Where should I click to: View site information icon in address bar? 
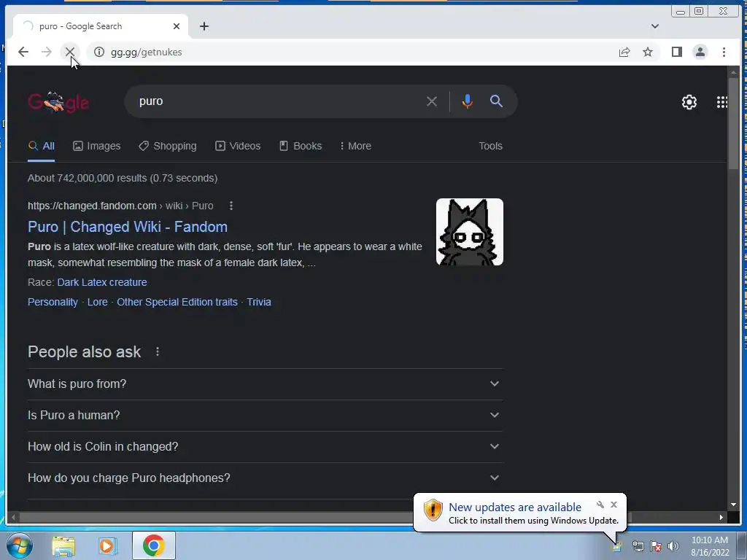pos(98,52)
